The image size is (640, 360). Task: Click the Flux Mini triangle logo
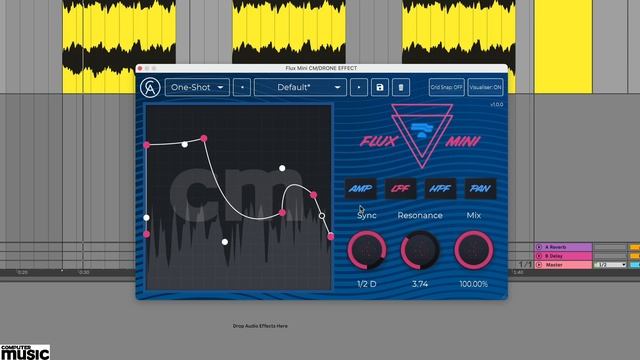click(x=422, y=136)
